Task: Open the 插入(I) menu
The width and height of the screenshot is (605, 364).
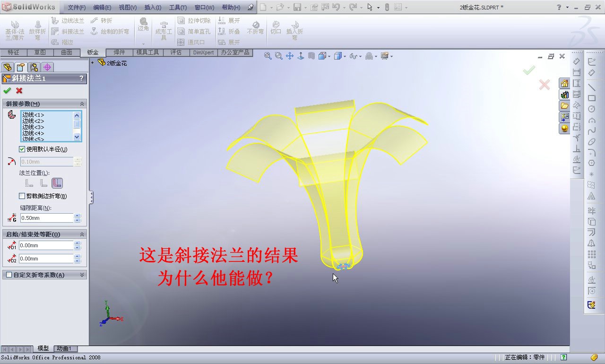Action: click(x=153, y=8)
